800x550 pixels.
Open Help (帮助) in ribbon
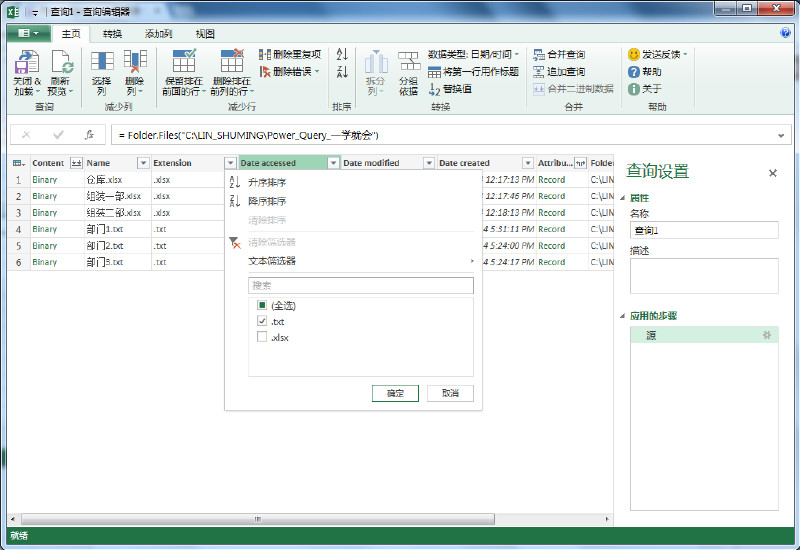pyautogui.click(x=644, y=71)
